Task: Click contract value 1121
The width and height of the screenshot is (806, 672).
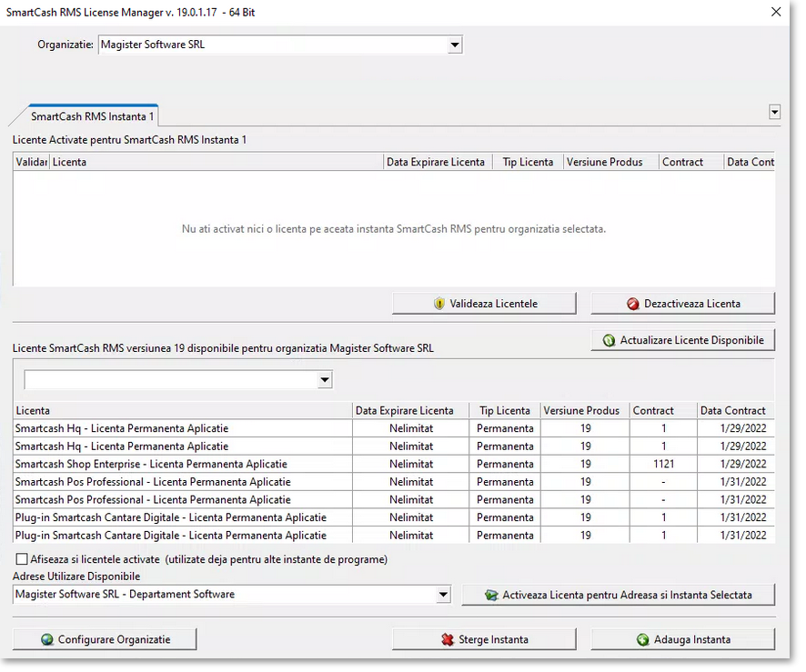Action: pyautogui.click(x=663, y=465)
